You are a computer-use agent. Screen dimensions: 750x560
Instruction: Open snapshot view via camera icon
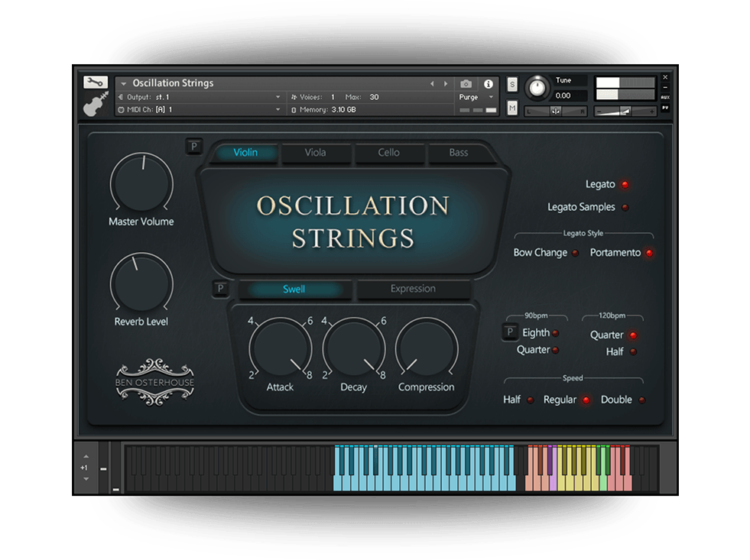click(x=466, y=84)
